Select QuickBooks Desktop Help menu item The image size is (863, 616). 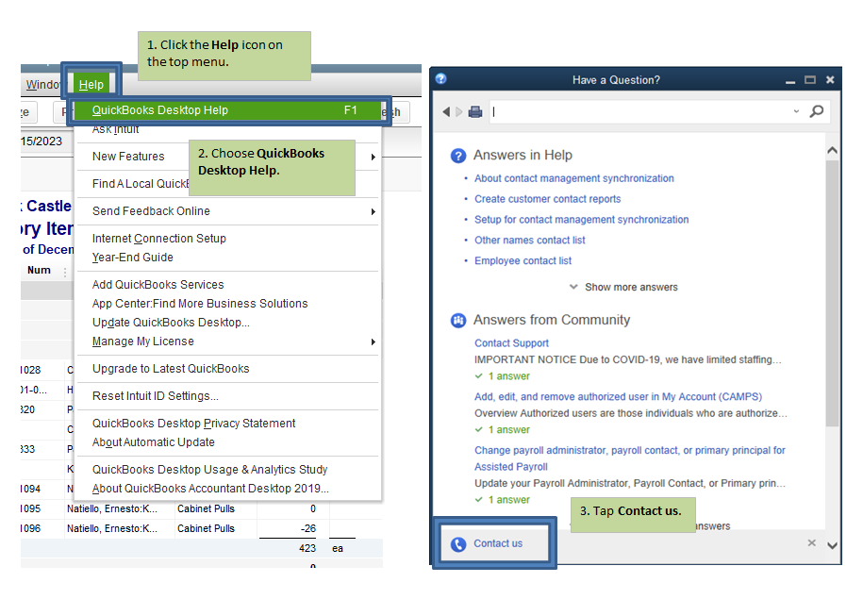[x=160, y=110]
